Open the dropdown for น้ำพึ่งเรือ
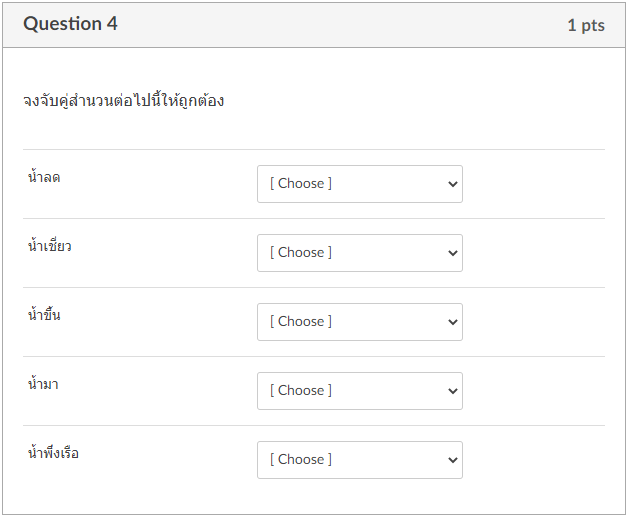 (359, 460)
